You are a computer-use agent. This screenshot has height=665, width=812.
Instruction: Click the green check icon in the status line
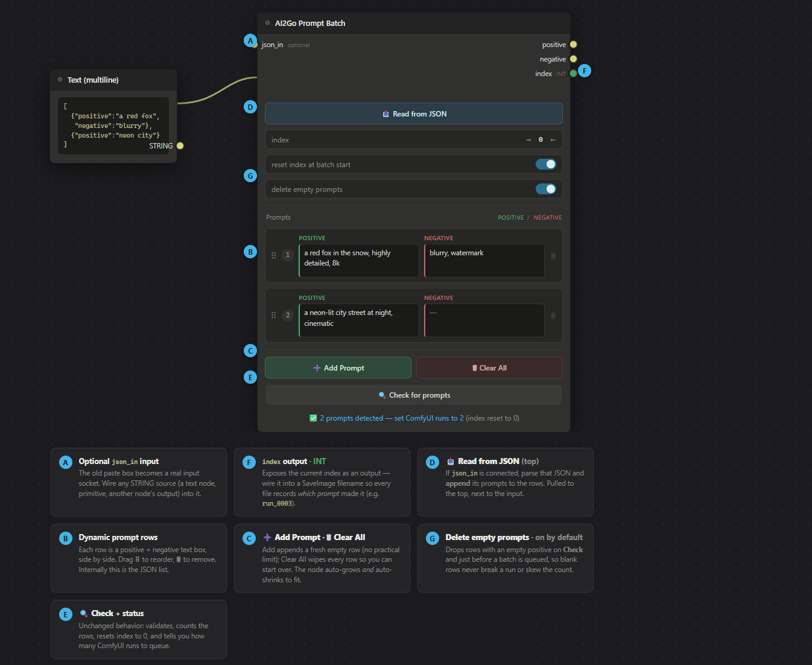pyautogui.click(x=313, y=418)
